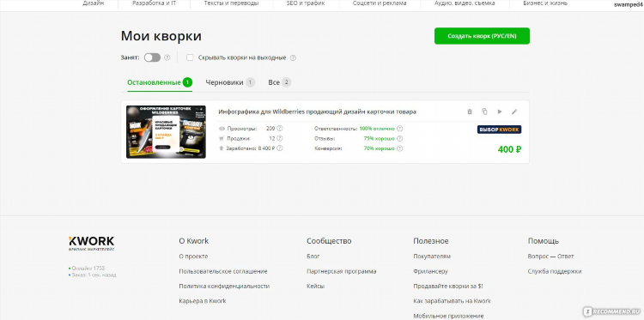
Task: Click the 100% отлично responsibility value
Action: [377, 129]
